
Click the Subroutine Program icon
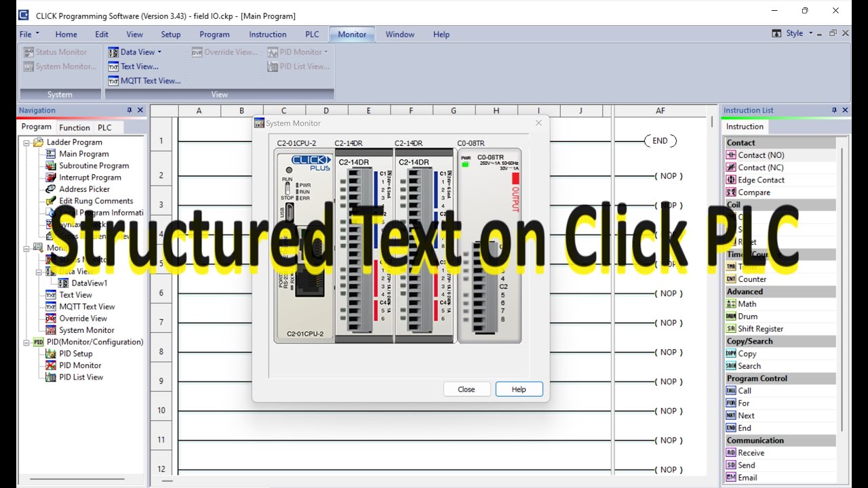click(x=51, y=165)
